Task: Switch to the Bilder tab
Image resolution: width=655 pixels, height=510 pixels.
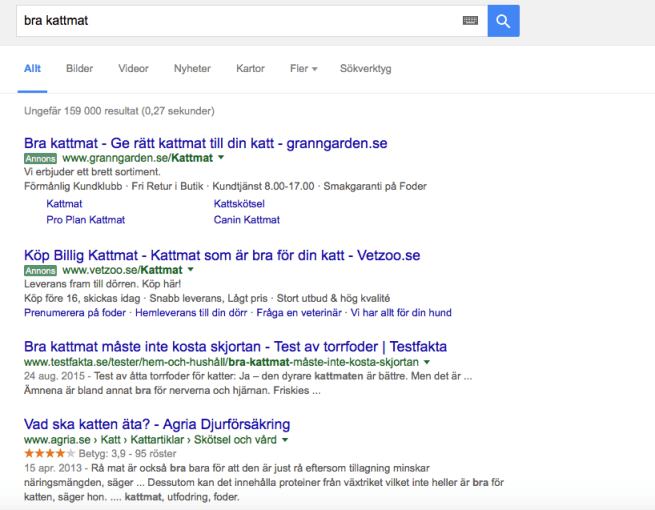Action: 79,69
